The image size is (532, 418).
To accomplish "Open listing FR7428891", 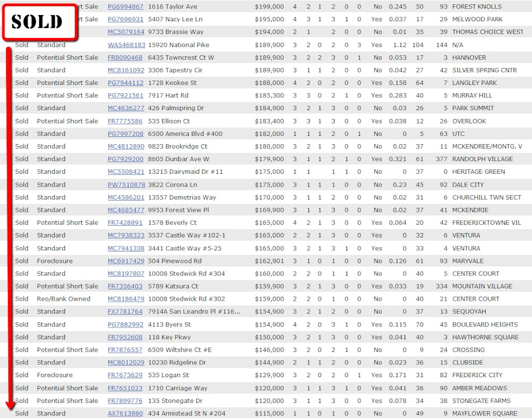I will [125, 223].
